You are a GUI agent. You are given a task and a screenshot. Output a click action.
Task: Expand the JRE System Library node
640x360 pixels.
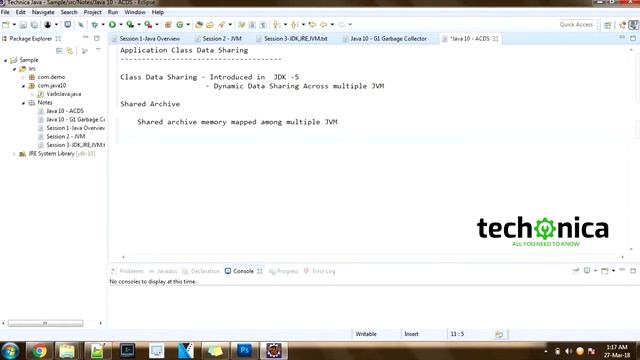point(14,154)
